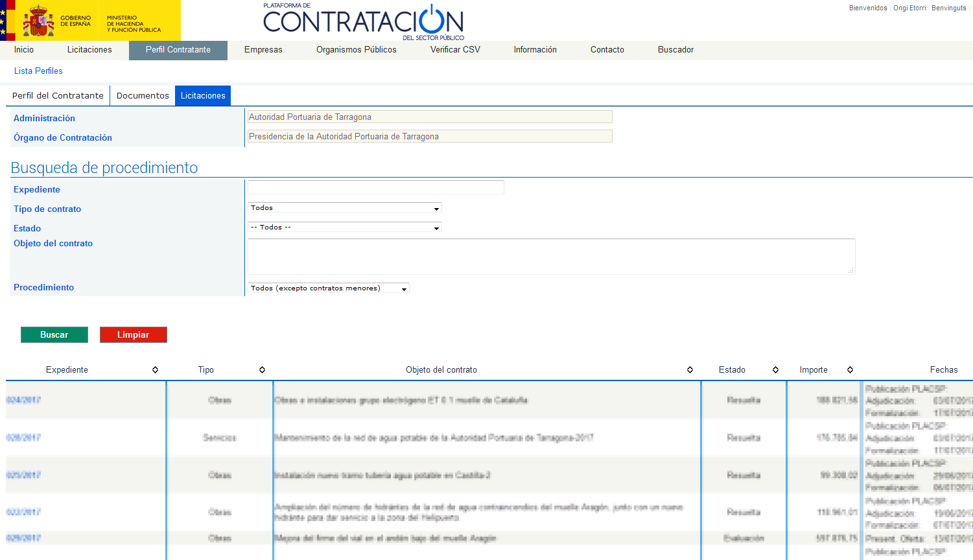Switch to Perfil del Contratante tab
Screen dimensions: 973x560
(x=58, y=95)
